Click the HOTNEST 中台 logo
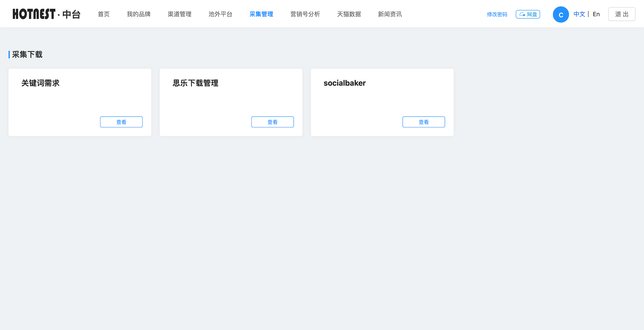The image size is (644, 330). click(46, 14)
